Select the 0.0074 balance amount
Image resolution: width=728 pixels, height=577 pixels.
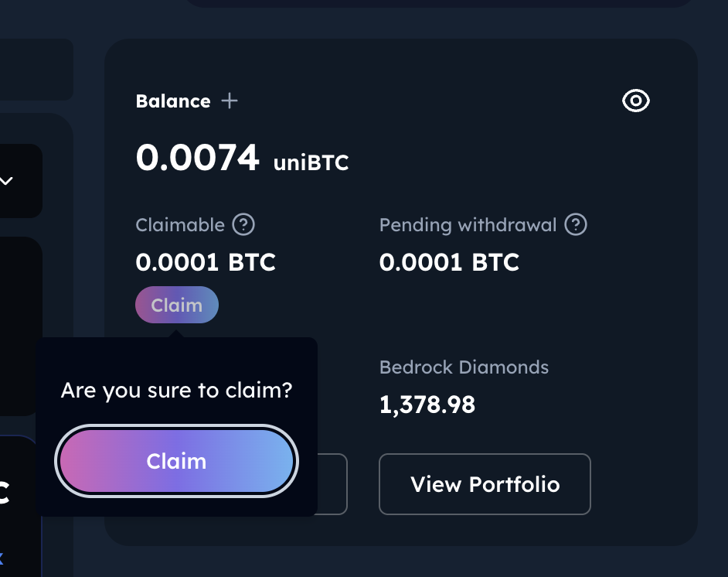198,158
